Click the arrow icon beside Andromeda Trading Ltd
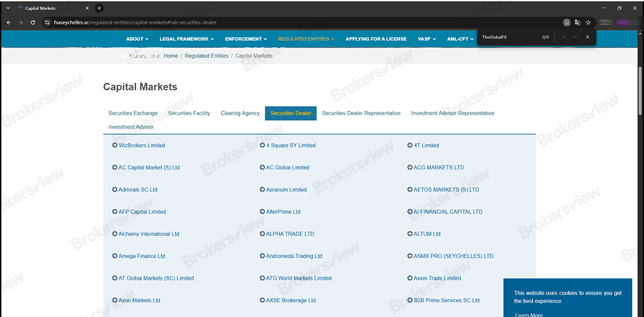 pos(262,256)
